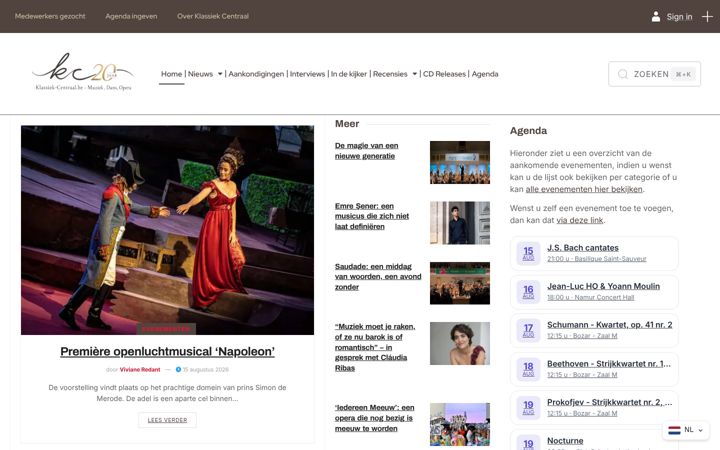Viewport: 720px width, 450px height.
Task: Open the Napoleon musical featured image
Action: coord(167,230)
